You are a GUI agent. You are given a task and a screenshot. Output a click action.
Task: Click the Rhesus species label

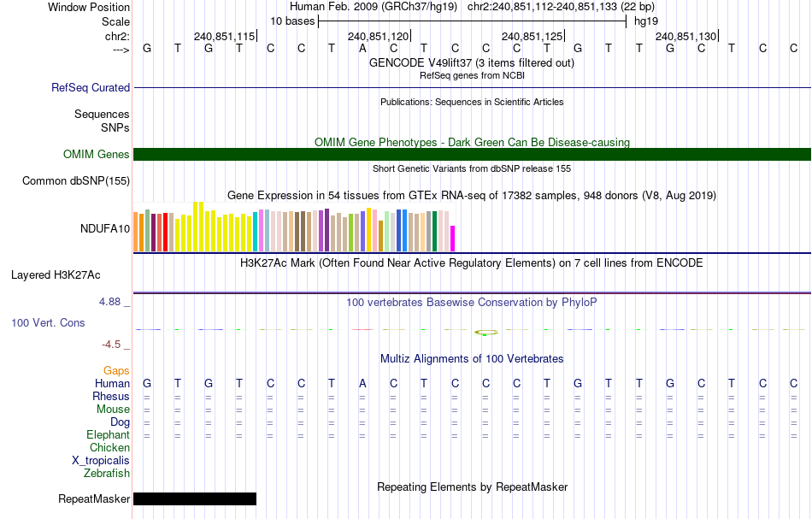click(111, 397)
